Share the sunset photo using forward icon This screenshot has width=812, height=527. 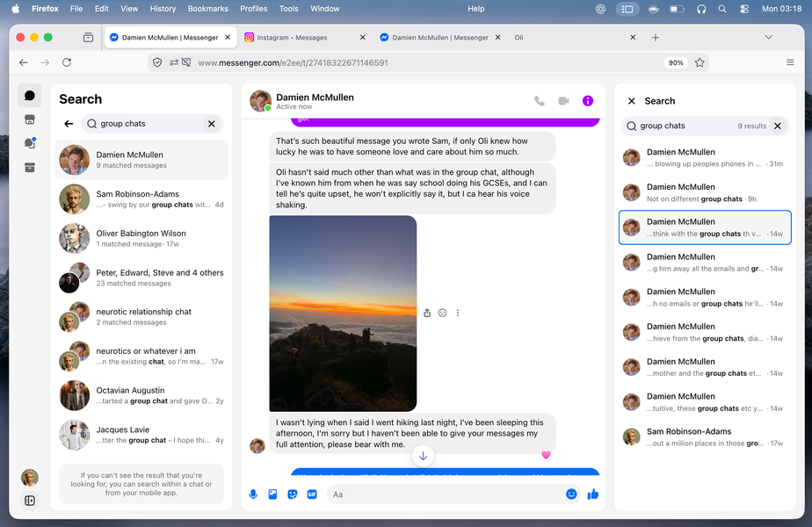coord(427,313)
